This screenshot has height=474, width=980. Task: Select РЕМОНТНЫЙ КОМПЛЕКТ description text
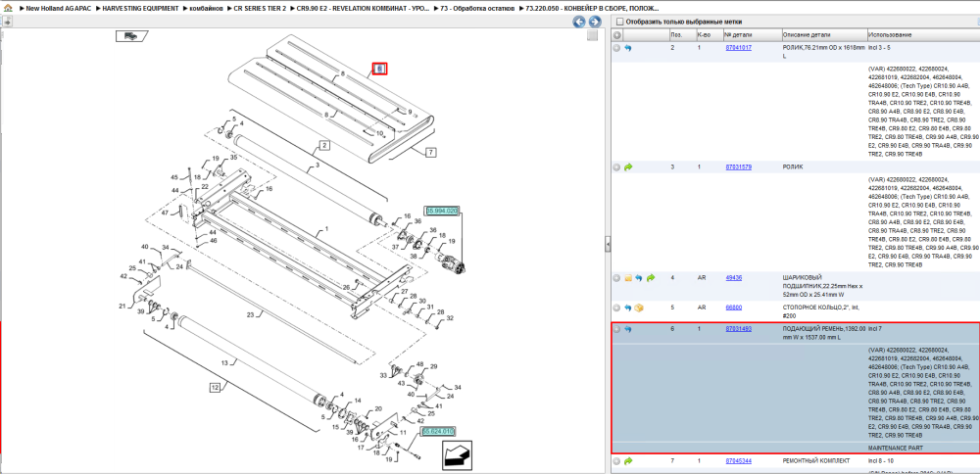816,461
